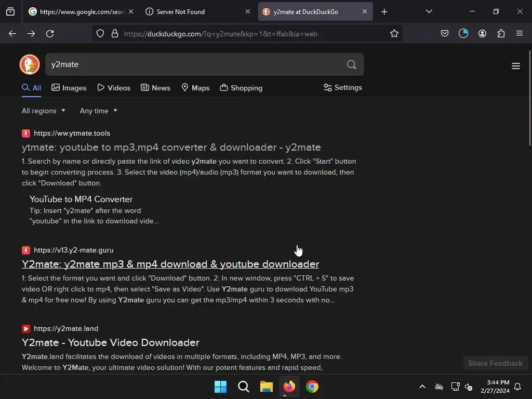Click the muted volume tray icon
Viewport: 532px width, 399px height.
tap(469, 387)
